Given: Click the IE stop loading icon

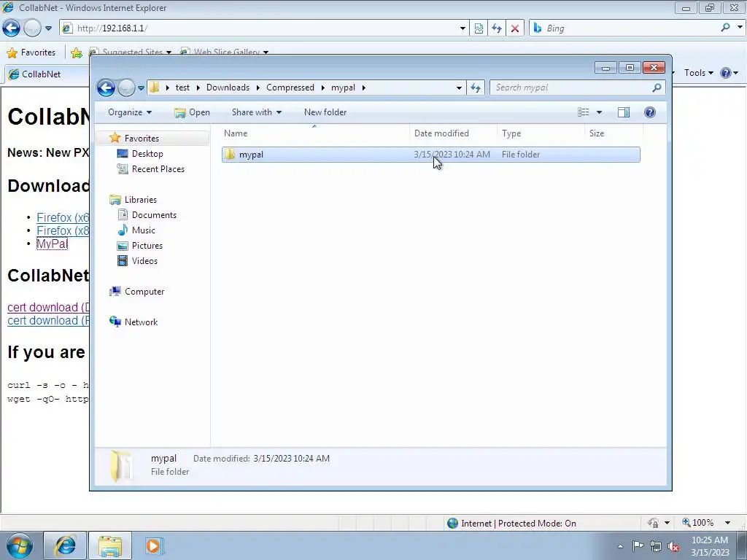Looking at the screenshot, I should [515, 28].
